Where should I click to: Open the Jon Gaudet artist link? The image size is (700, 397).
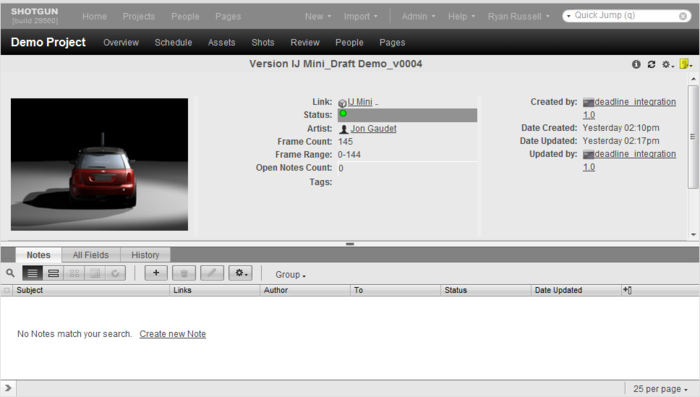click(x=373, y=129)
